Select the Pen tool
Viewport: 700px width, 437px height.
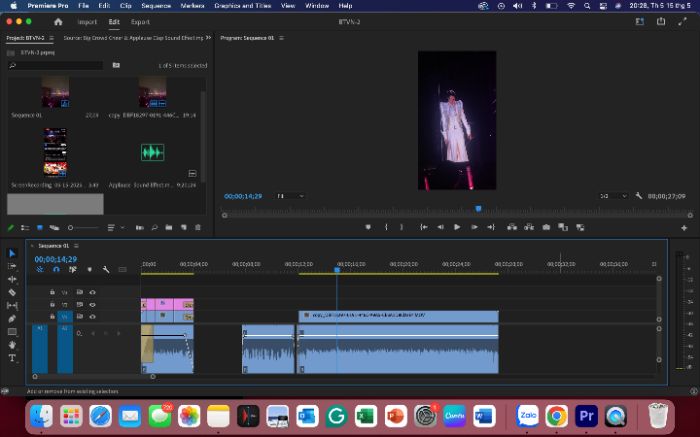point(12,319)
